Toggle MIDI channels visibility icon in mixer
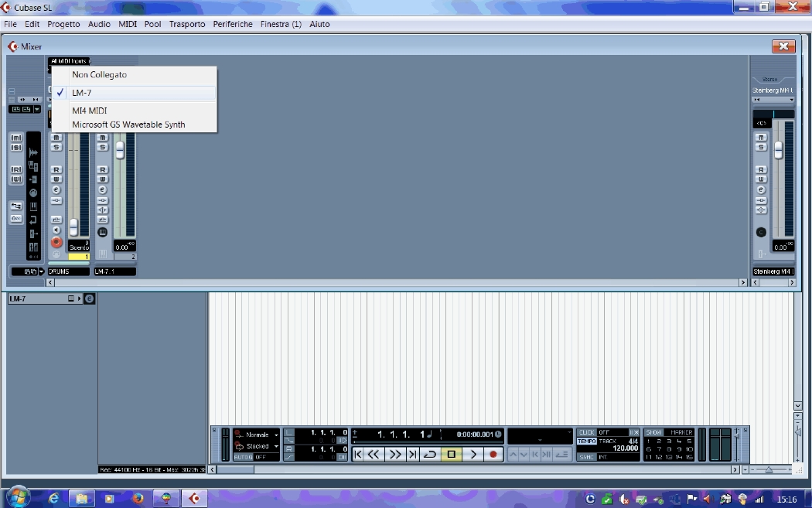The height and width of the screenshot is (508, 812). (33, 193)
